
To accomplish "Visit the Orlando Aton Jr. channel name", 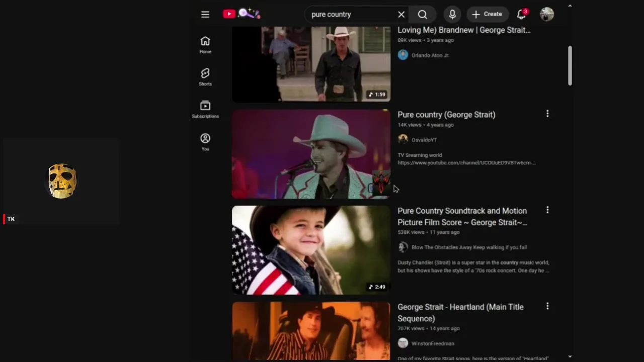I will (x=430, y=55).
